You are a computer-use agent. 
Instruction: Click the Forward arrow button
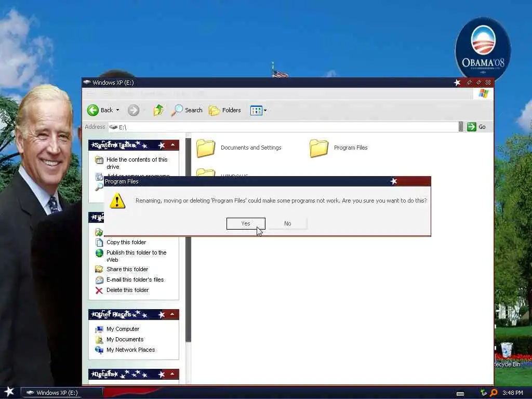click(134, 110)
